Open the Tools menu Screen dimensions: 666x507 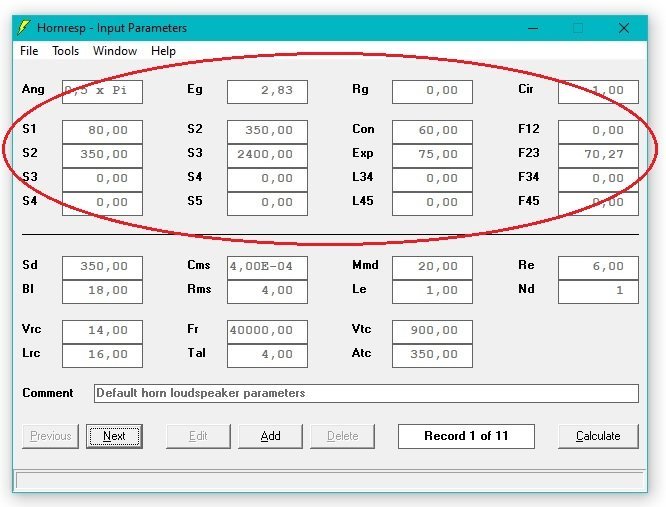pyautogui.click(x=65, y=51)
